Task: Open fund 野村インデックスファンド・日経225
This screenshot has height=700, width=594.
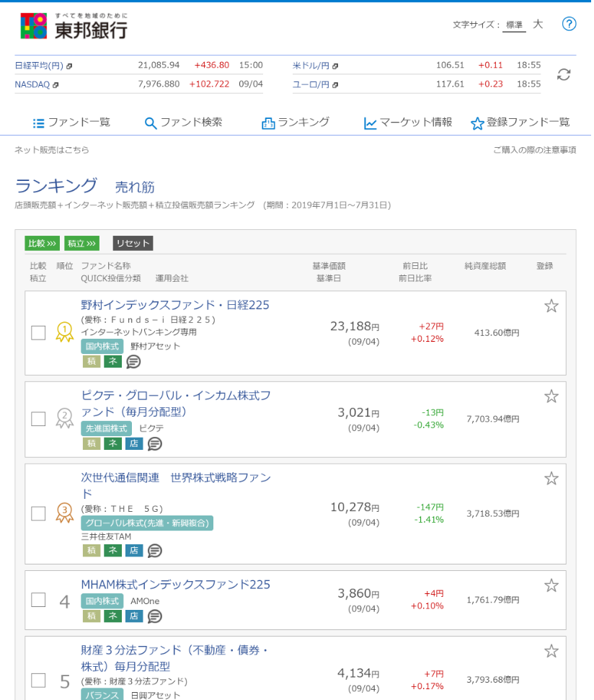Action: [x=175, y=305]
